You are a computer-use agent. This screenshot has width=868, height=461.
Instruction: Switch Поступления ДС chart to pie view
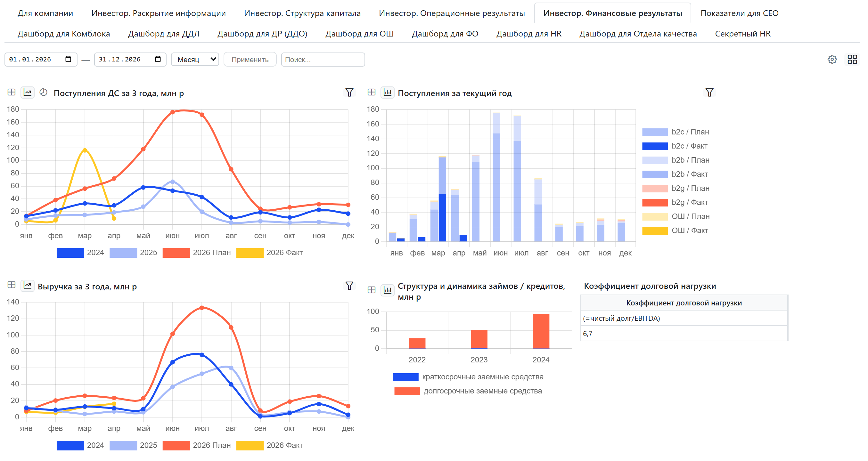44,92
